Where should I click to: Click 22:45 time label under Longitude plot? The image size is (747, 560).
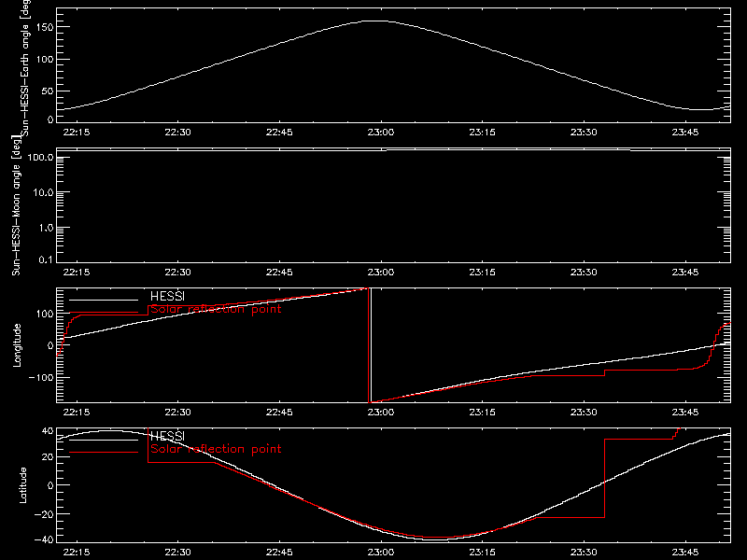point(279,412)
